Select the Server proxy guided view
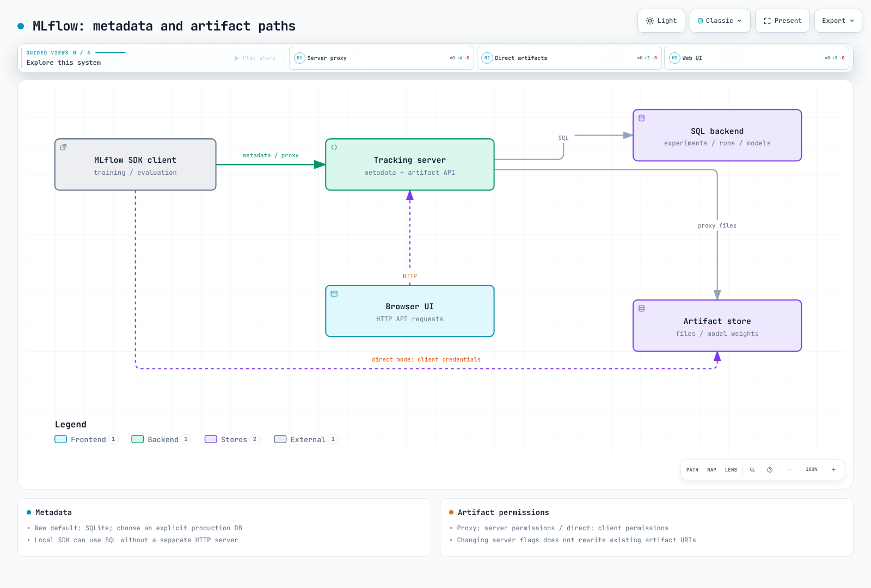The image size is (871, 588). (382, 58)
